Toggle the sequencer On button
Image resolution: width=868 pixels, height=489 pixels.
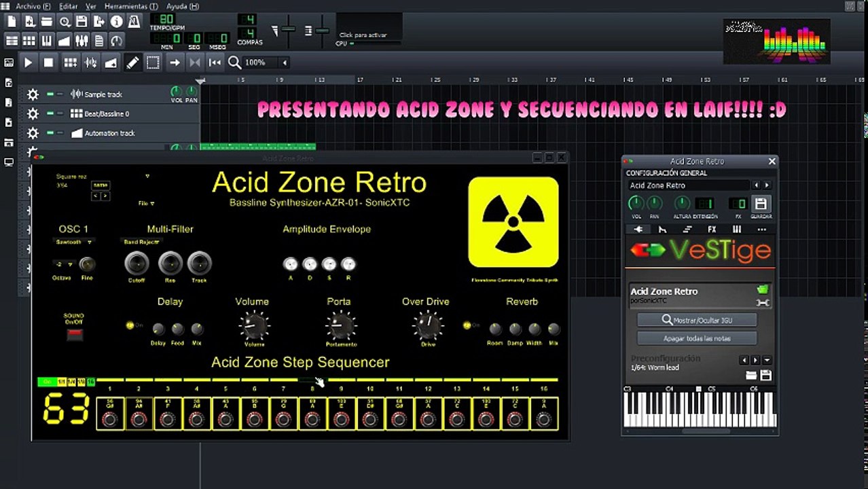(x=46, y=382)
